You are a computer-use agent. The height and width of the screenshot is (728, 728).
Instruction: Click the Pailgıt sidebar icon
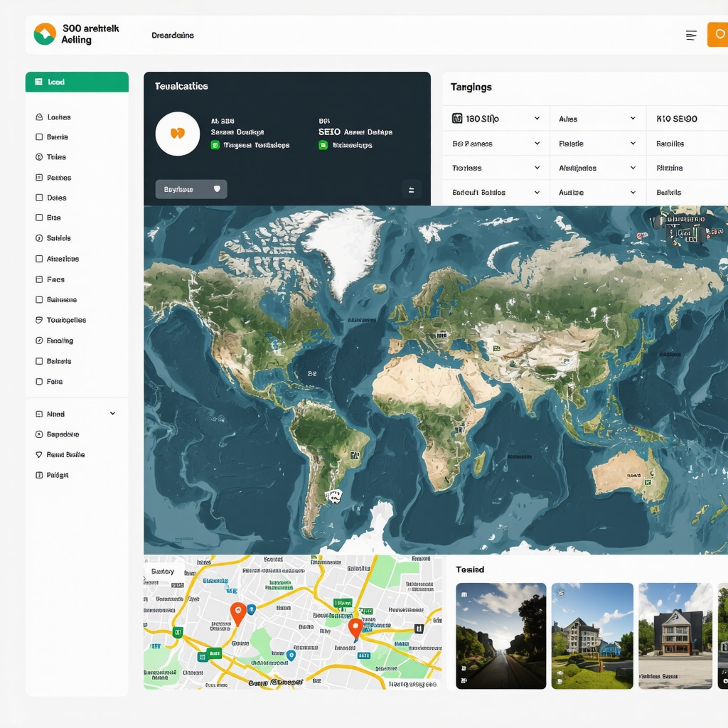coord(39,475)
